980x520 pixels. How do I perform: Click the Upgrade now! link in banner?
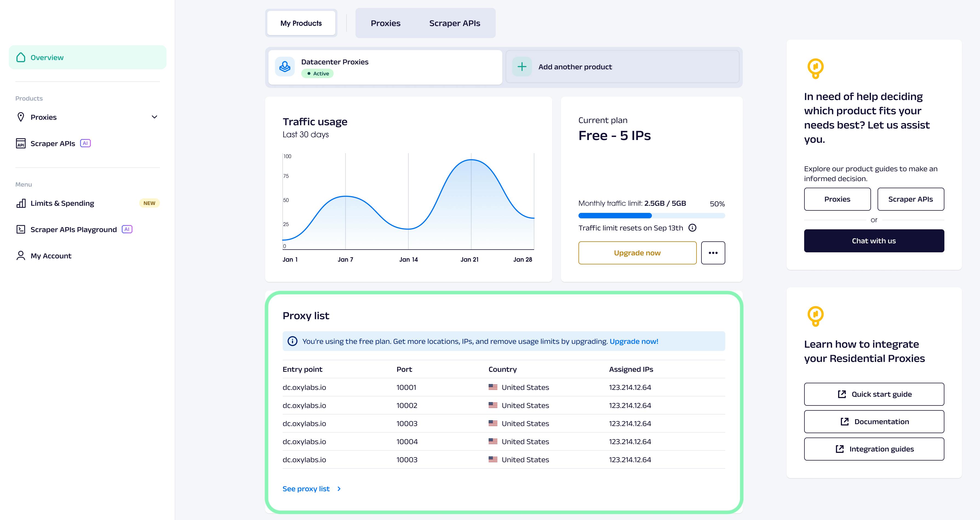[634, 341]
